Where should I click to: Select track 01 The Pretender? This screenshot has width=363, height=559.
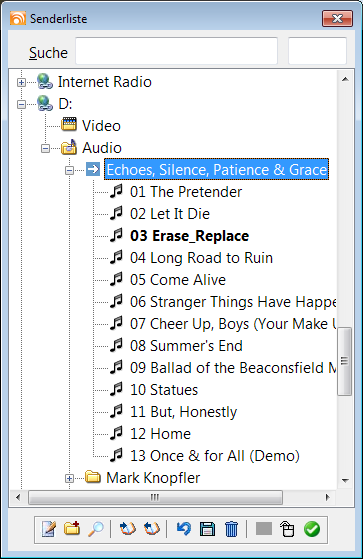coord(186,192)
